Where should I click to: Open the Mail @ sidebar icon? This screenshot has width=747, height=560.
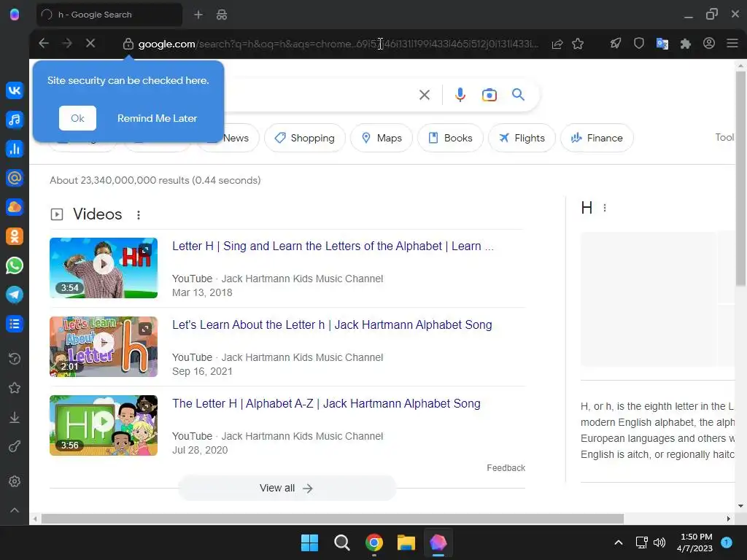pyautogui.click(x=15, y=178)
